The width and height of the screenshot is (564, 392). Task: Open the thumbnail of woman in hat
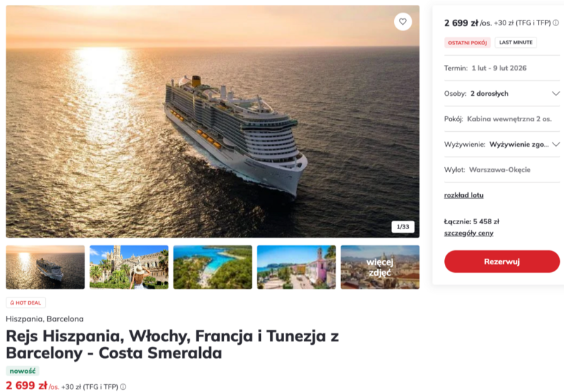(x=129, y=267)
